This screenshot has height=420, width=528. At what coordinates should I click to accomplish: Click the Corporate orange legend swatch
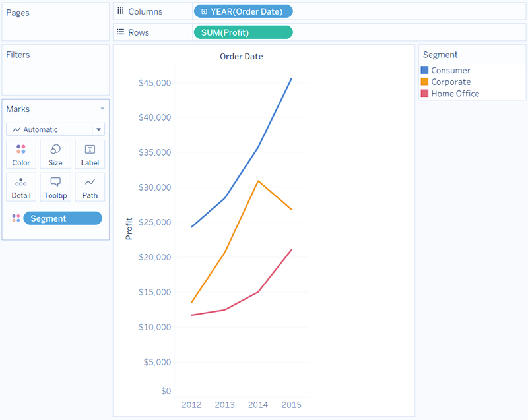pos(424,82)
